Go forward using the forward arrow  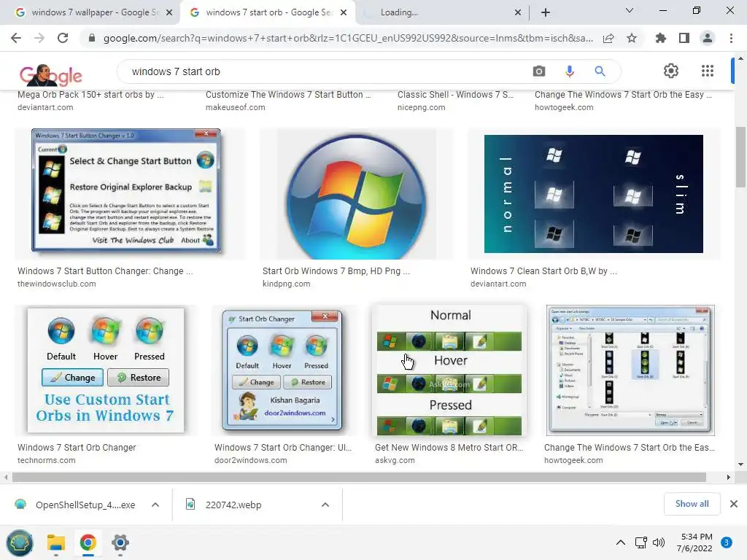coord(39,38)
